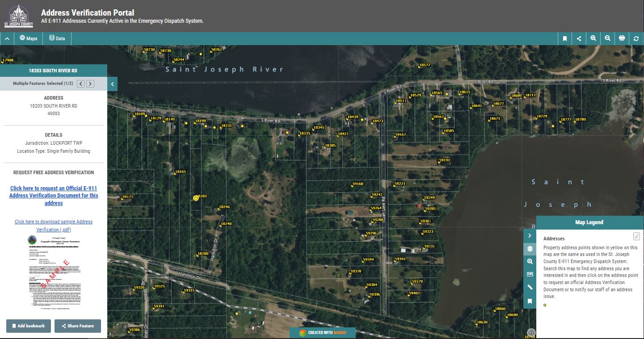Open the sample Address Verification PDF link
The height and width of the screenshot is (339, 644).
[x=54, y=226]
